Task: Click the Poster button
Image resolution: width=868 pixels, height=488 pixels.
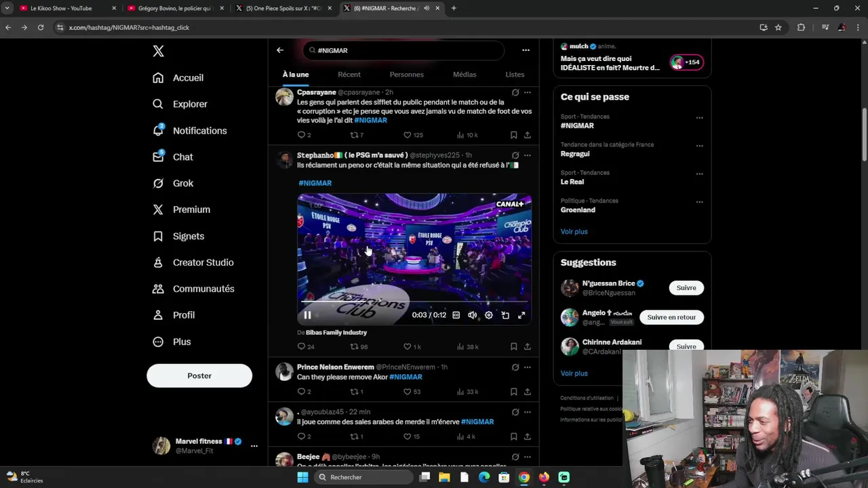Action: [199, 375]
